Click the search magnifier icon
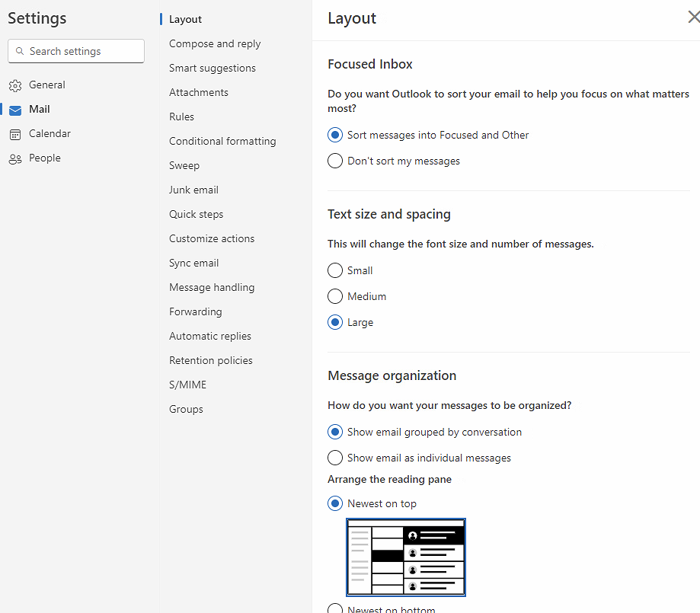 (20, 51)
